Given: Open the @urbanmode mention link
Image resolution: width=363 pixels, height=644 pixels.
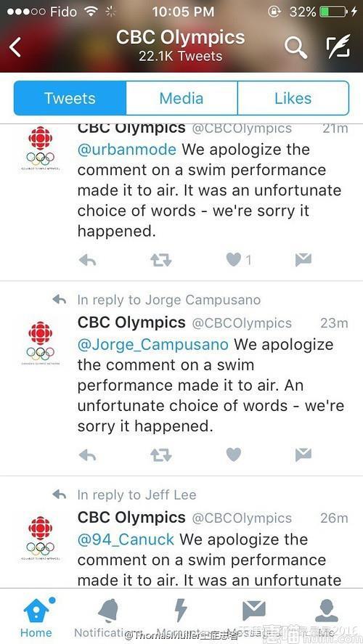Looking at the screenshot, I should pyautogui.click(x=126, y=149).
